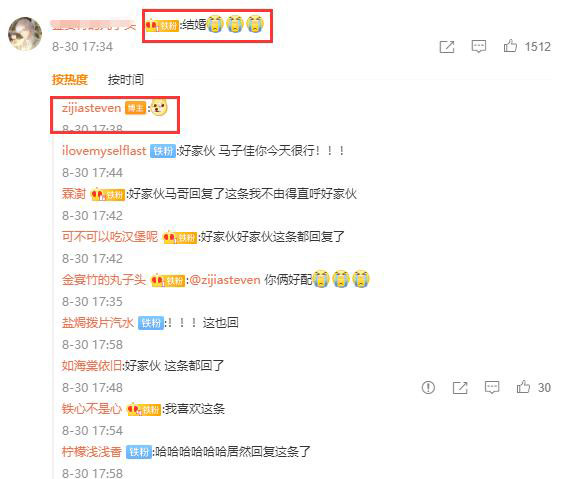Sort replies by 按时间
This screenshot has width=569, height=479.
coord(126,79)
